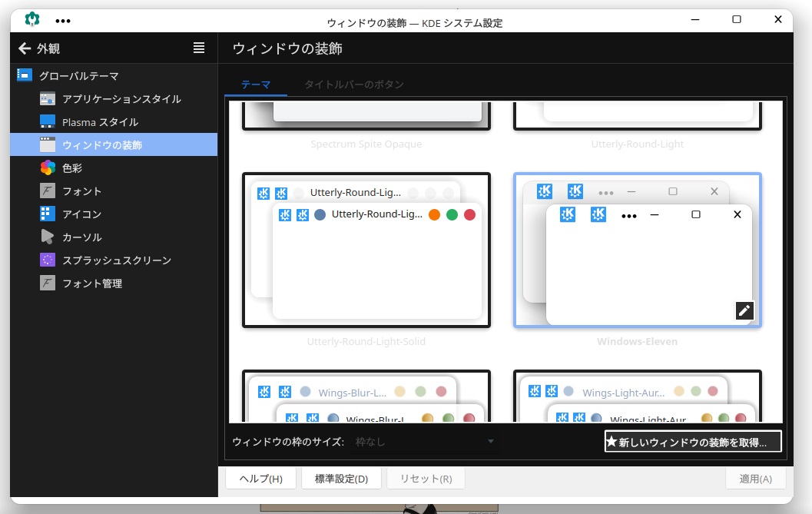Switch to the タイトルバーのボタン tab
Image resolution: width=812 pixels, height=514 pixels.
tap(353, 85)
